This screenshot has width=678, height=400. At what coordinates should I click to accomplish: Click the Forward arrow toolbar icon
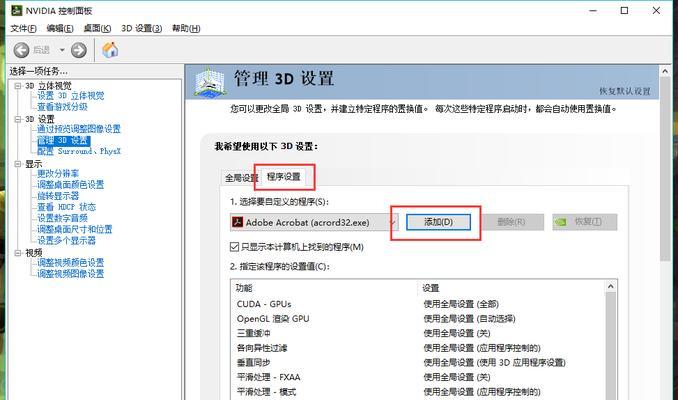click(x=79, y=50)
